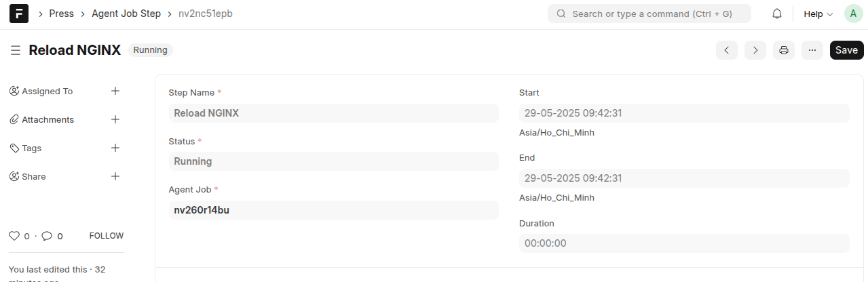This screenshot has width=868, height=282.
Task: Toggle the sidebar hamburger menu
Action: tap(16, 50)
